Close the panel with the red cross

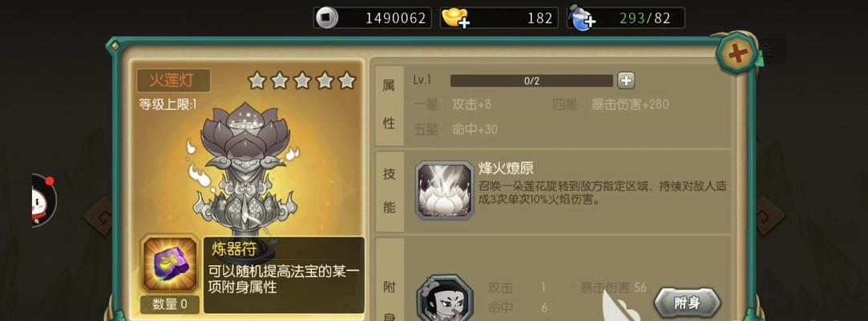[737, 53]
